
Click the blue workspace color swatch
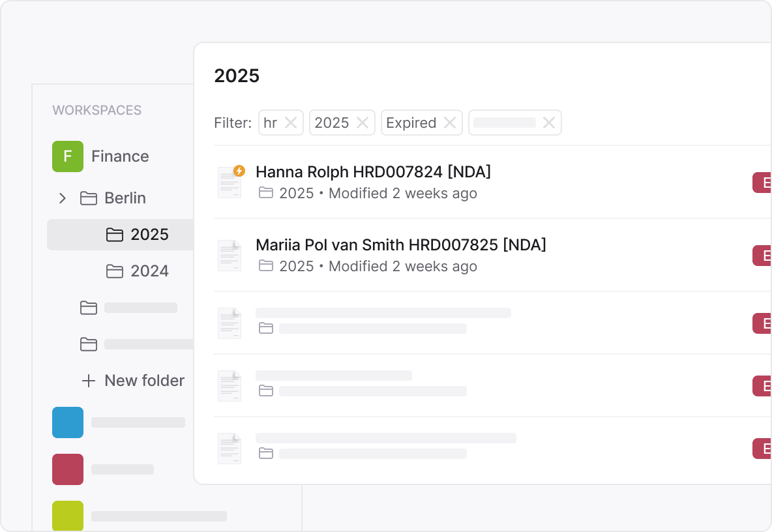coord(68,422)
